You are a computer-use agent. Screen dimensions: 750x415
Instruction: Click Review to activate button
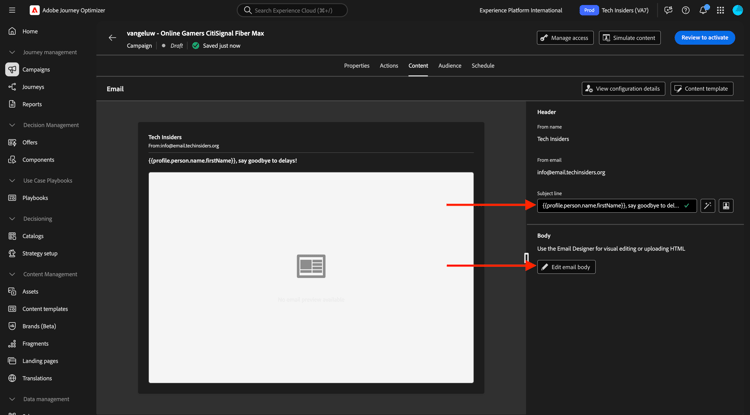(x=704, y=38)
